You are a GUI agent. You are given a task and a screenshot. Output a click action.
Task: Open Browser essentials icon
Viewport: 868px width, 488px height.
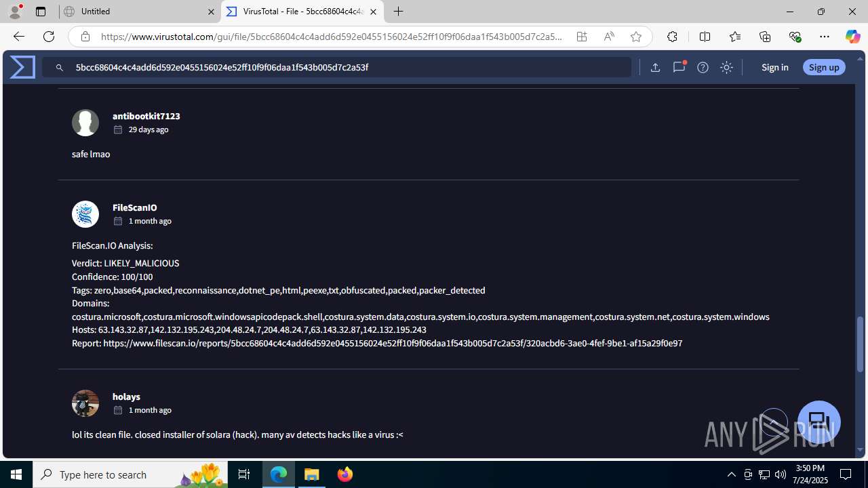coord(795,37)
